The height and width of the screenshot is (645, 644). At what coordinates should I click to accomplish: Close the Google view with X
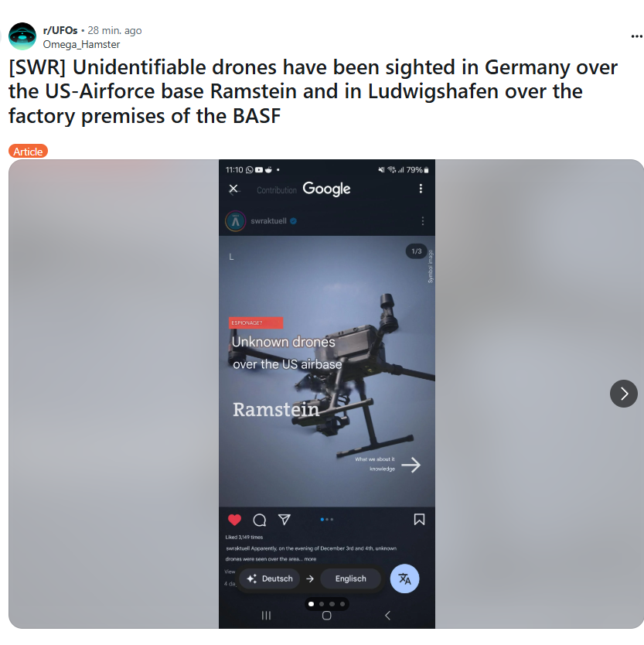(x=233, y=189)
